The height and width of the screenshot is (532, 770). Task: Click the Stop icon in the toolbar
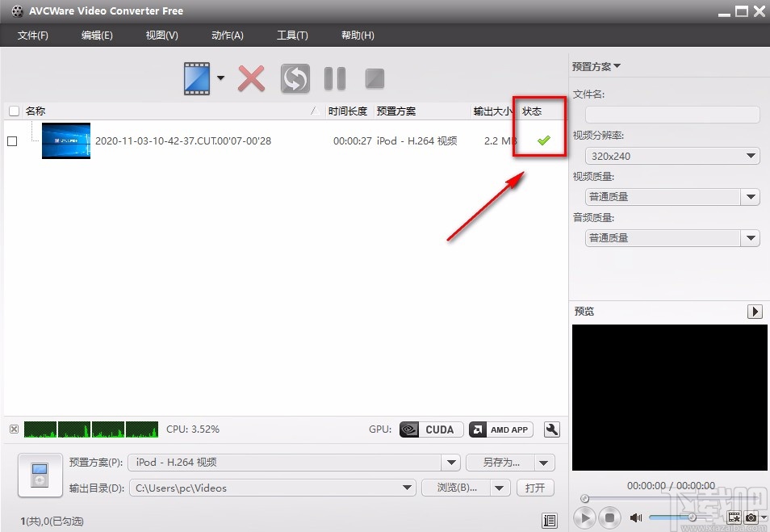(374, 78)
